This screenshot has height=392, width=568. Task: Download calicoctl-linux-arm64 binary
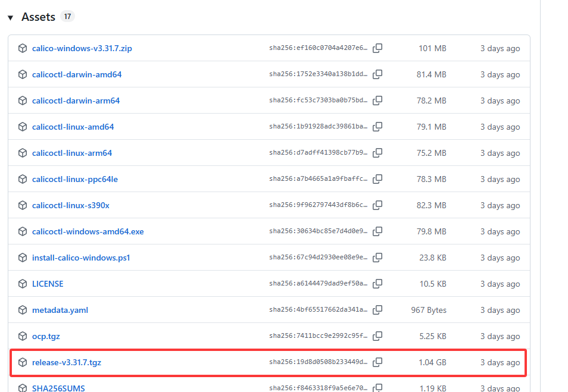[71, 153]
